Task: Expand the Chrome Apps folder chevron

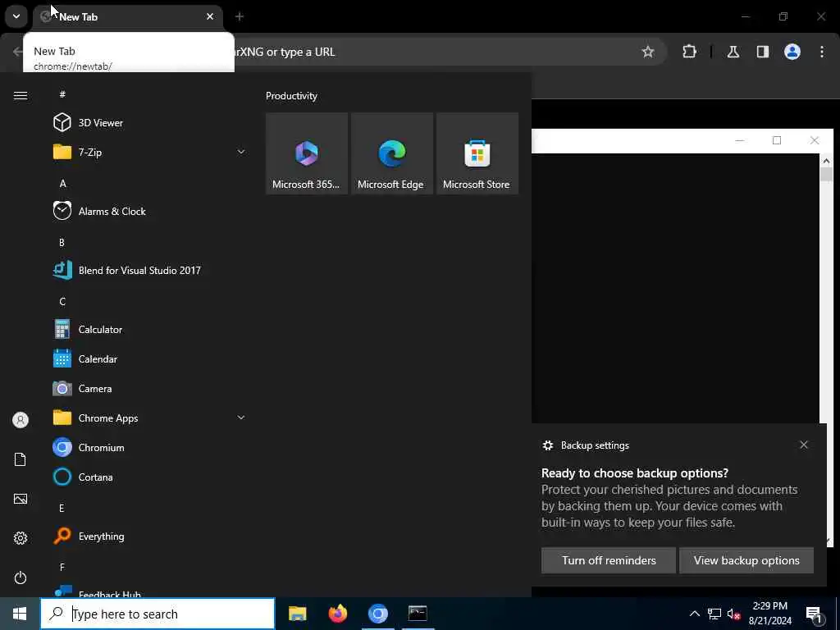Action: point(241,418)
